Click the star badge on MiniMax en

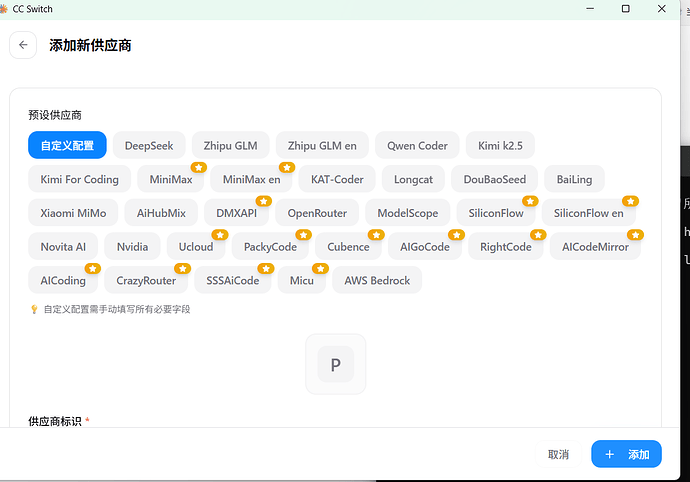287,167
